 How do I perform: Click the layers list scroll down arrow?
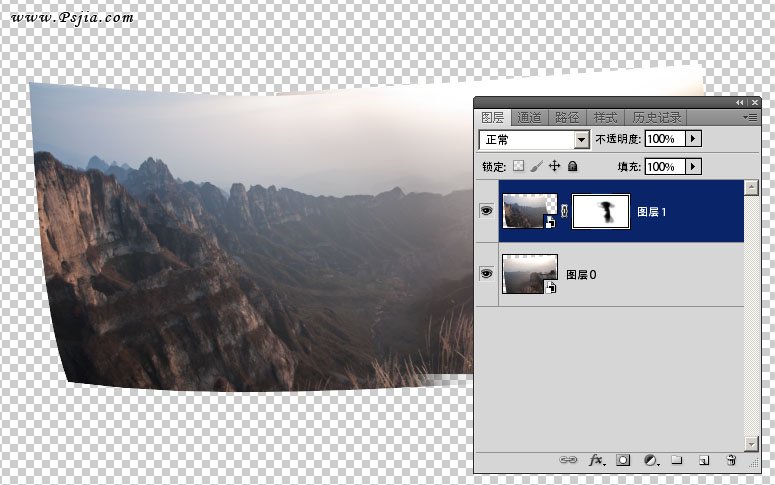click(x=751, y=443)
